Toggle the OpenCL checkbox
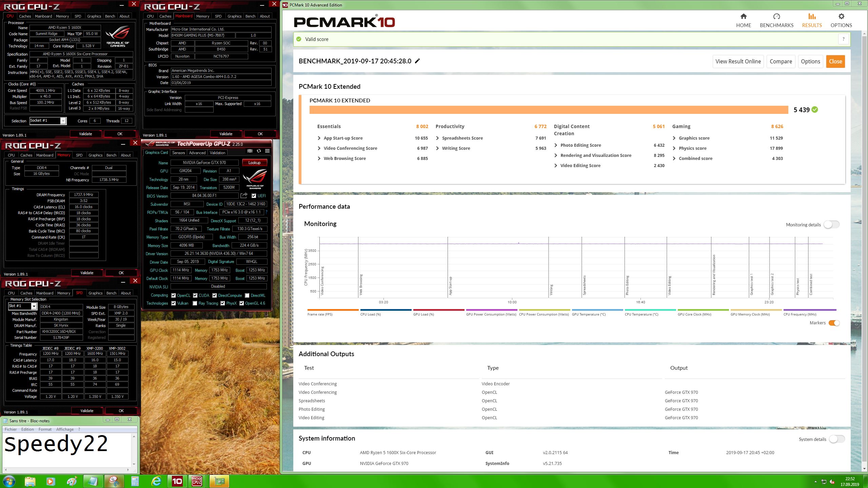The height and width of the screenshot is (488, 868). click(x=173, y=295)
